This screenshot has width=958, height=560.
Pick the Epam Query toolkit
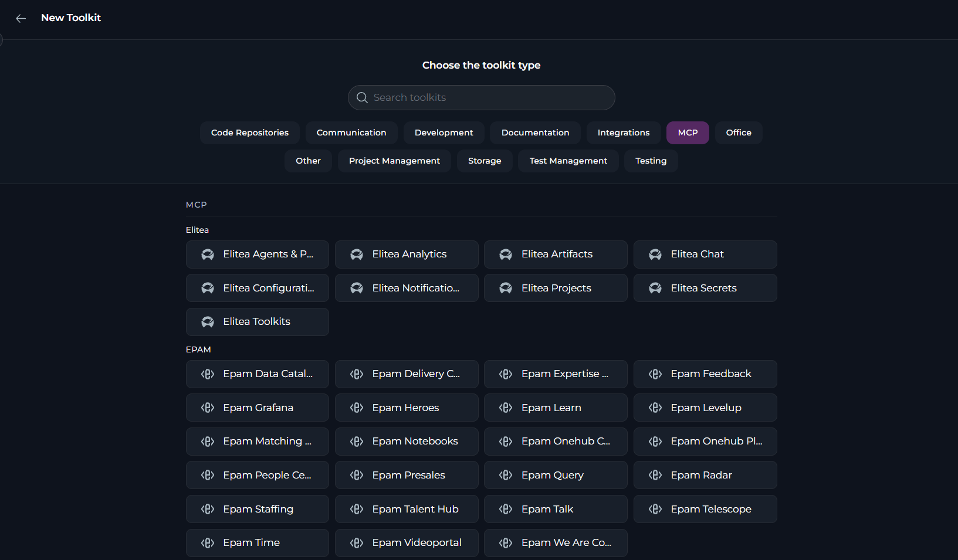click(556, 475)
